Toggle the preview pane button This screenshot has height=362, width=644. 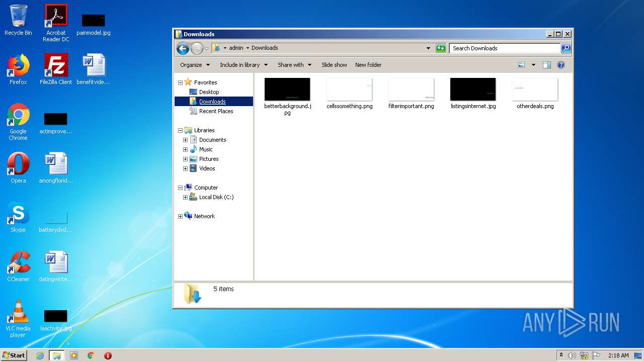pyautogui.click(x=547, y=65)
